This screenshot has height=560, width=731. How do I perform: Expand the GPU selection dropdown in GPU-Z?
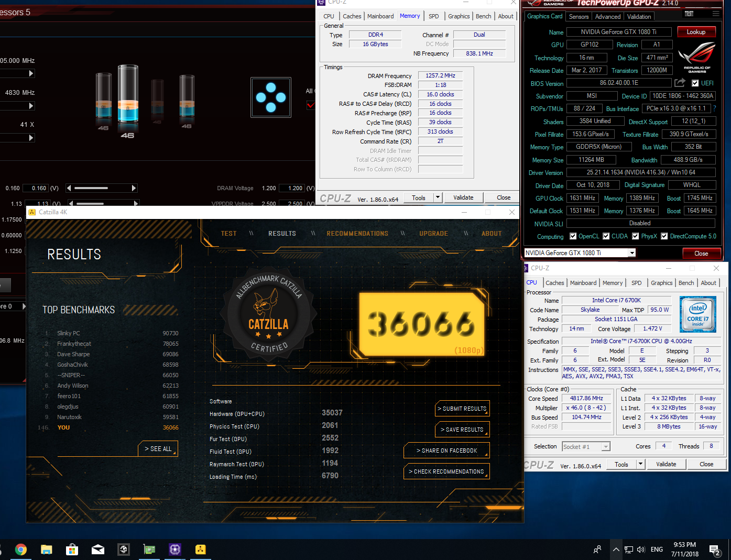pyautogui.click(x=632, y=253)
